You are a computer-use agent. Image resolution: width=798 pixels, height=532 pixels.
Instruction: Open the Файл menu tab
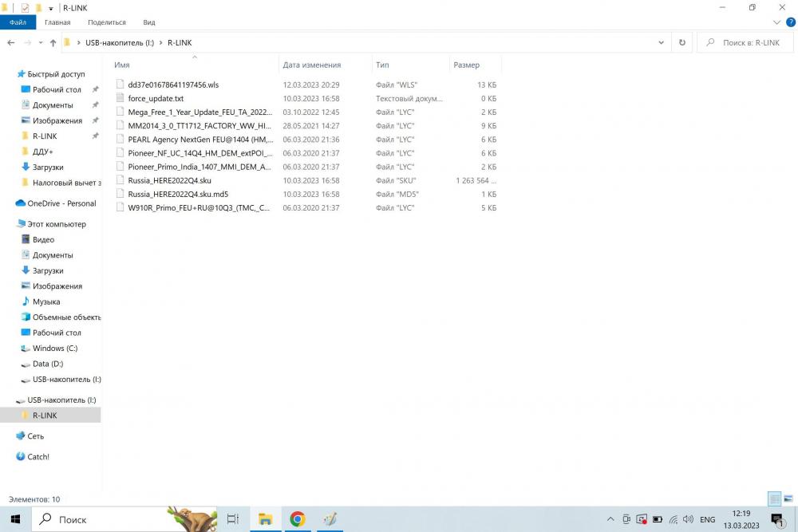pyautogui.click(x=18, y=22)
